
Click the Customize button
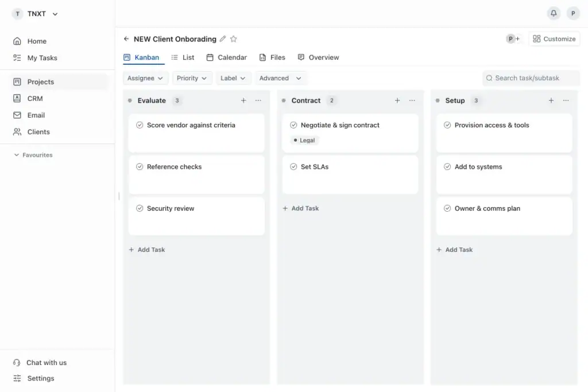click(x=554, y=39)
